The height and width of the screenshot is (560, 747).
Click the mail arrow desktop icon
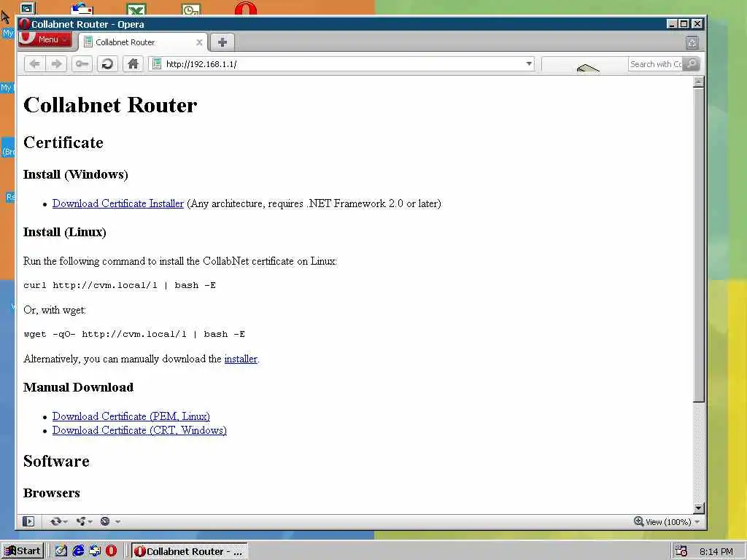[x=82, y=9]
